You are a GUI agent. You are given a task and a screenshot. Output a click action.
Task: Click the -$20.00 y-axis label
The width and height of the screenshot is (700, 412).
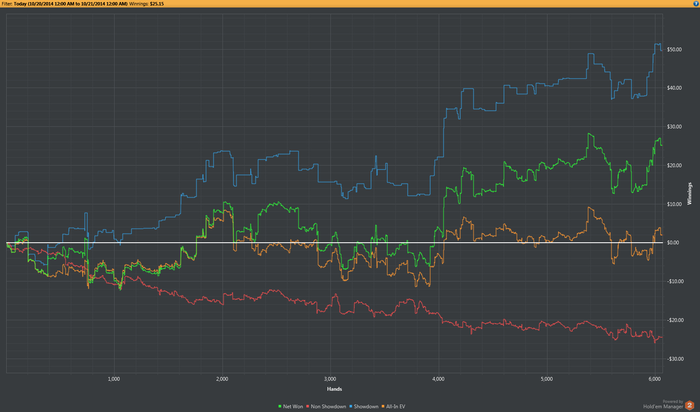tap(675, 320)
